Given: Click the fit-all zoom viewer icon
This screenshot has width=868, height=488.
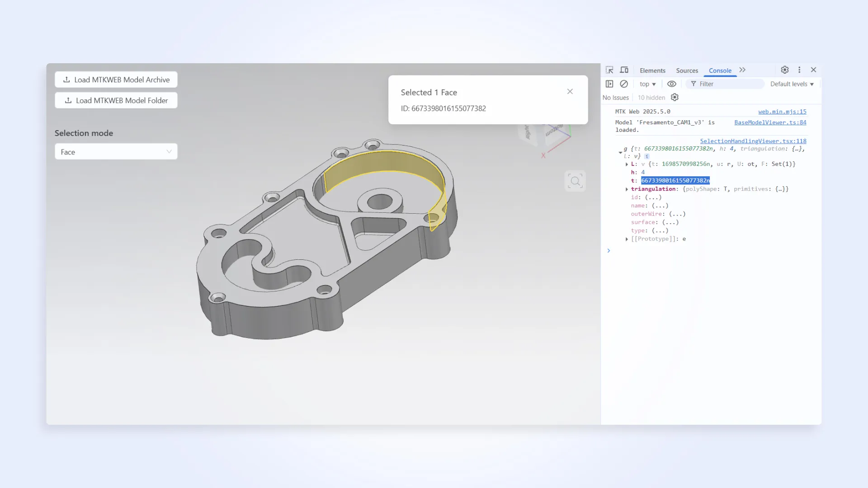Looking at the screenshot, I should tap(575, 181).
